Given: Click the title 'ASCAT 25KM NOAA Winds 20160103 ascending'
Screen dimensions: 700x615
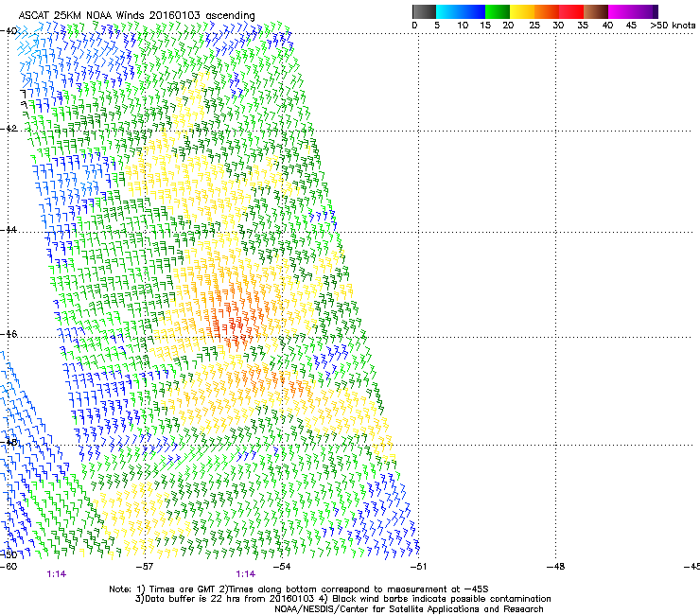Looking at the screenshot, I should click(136, 15).
